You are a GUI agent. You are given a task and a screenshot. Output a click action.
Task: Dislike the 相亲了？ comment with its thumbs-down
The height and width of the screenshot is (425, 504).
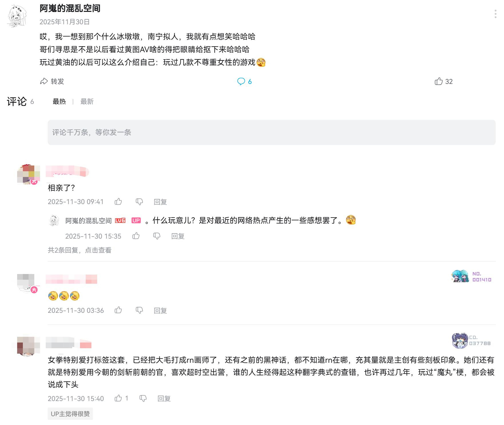pos(139,202)
